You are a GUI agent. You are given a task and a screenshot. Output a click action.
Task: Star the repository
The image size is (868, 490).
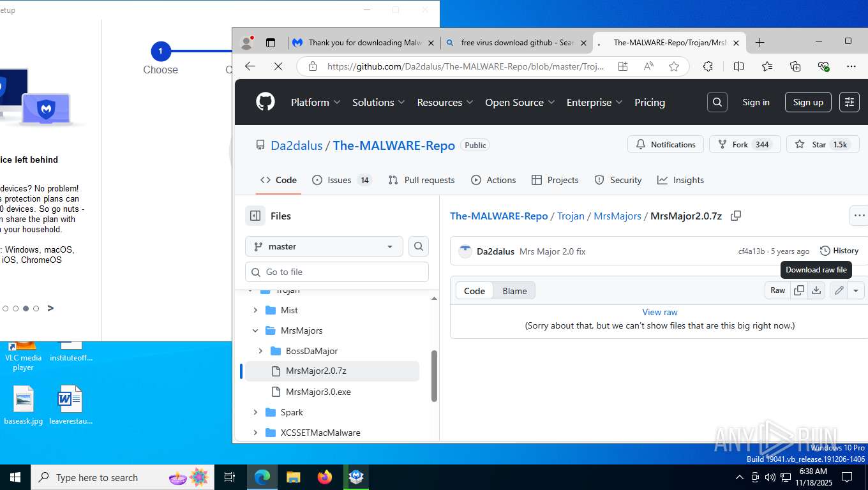[x=822, y=145]
